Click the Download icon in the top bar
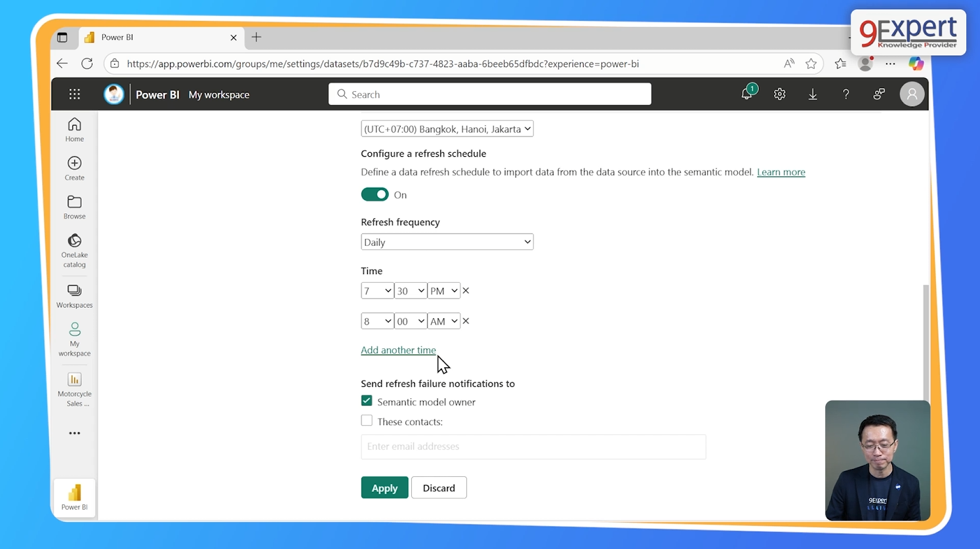 [x=813, y=94]
